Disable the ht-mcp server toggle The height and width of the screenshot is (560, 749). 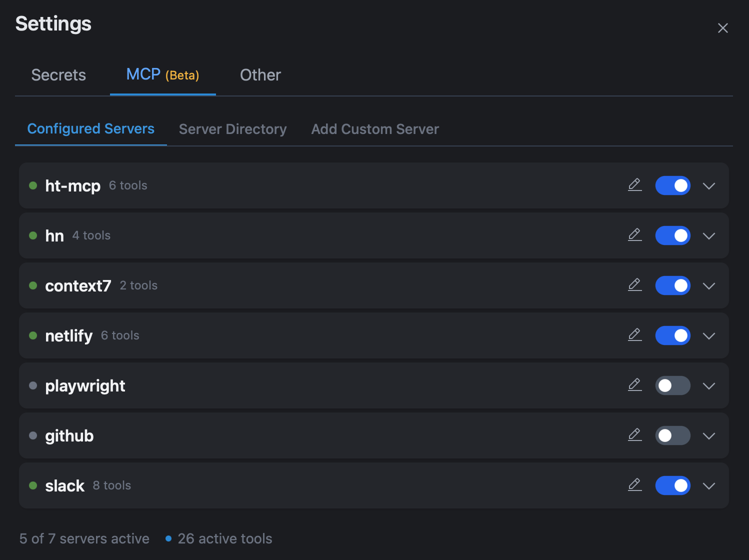[673, 185]
